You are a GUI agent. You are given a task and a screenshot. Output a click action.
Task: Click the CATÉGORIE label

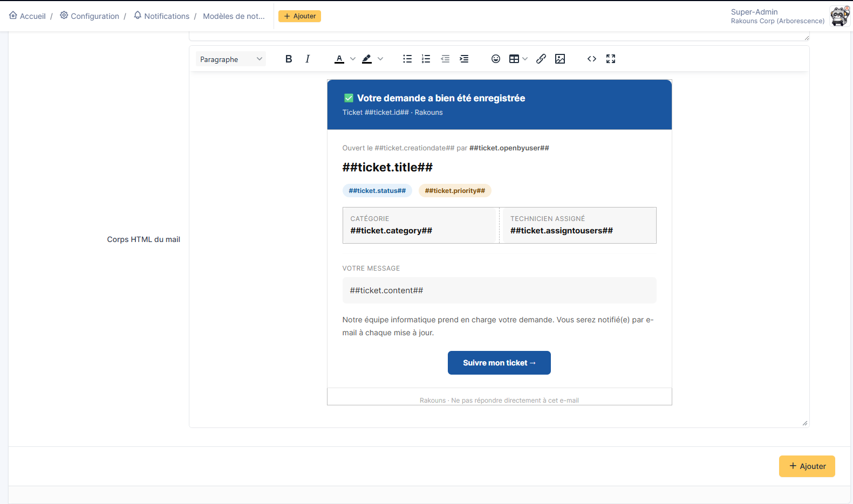click(370, 219)
